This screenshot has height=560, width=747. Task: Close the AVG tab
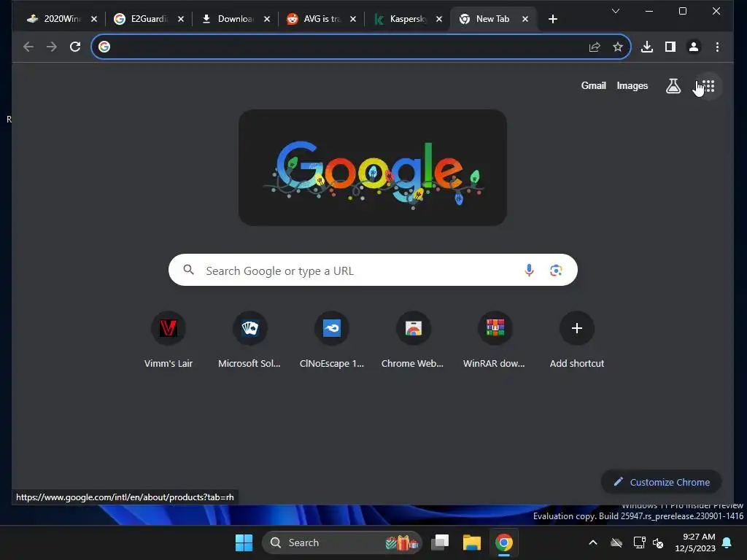(353, 19)
